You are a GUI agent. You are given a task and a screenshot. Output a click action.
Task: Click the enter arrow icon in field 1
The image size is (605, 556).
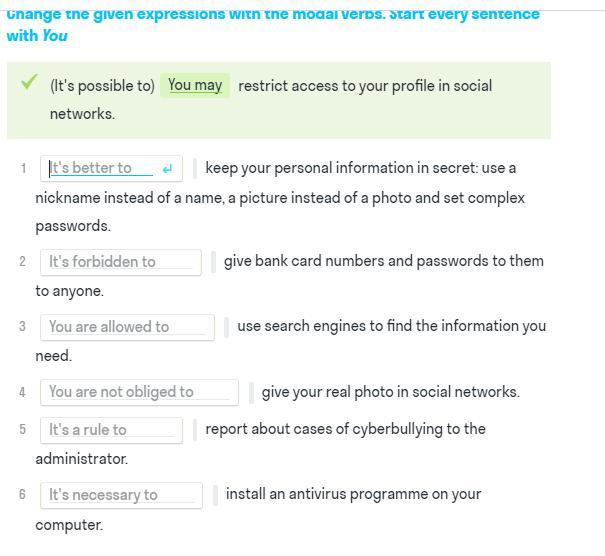(x=167, y=169)
